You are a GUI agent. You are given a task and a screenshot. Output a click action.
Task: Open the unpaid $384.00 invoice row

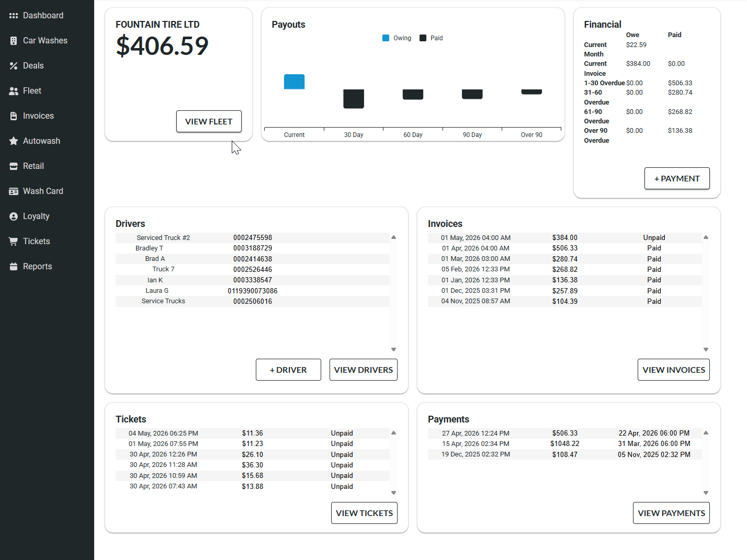click(x=565, y=238)
